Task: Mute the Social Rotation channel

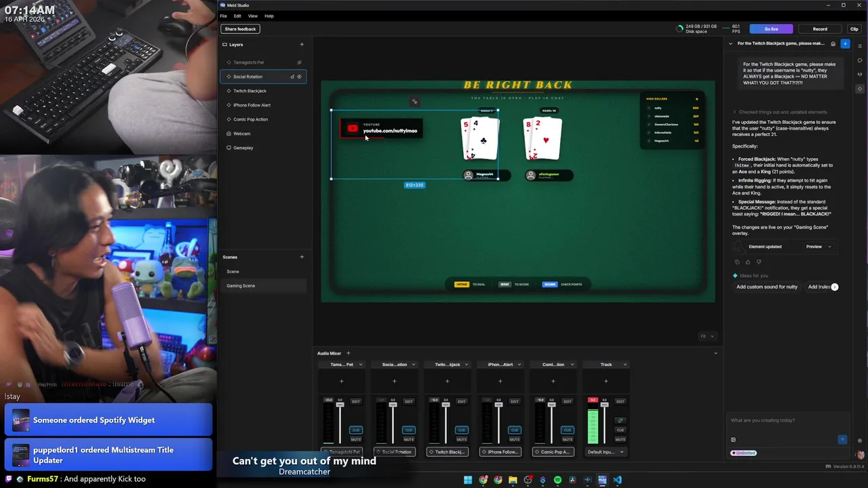Action: click(409, 439)
